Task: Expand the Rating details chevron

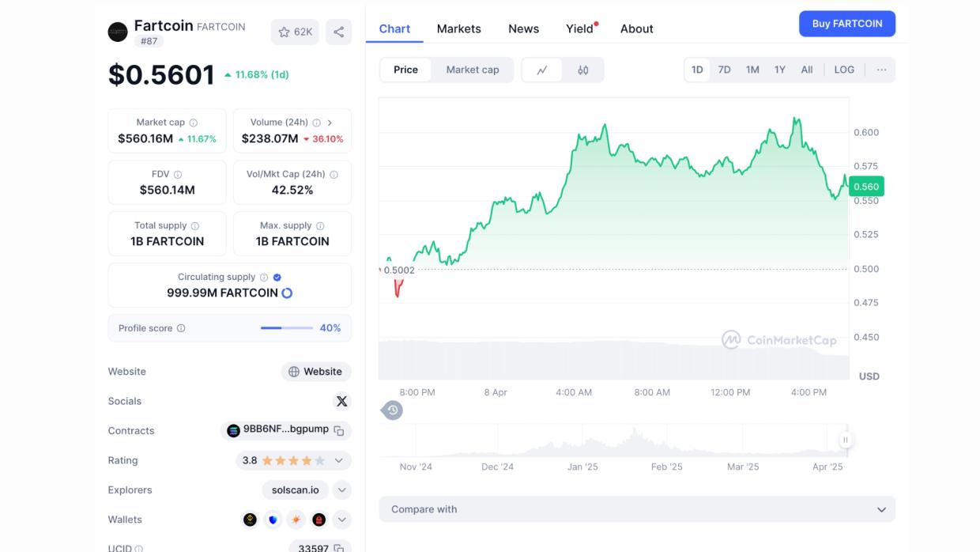Action: coord(339,460)
